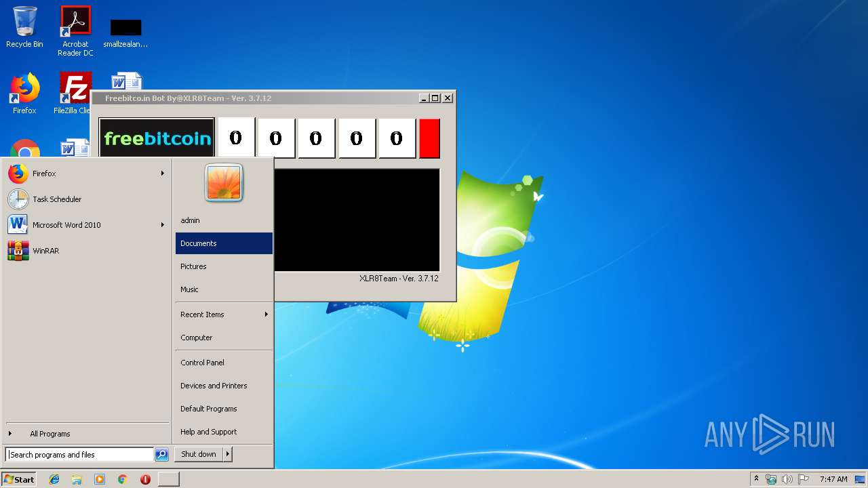Viewport: 868px width, 488px height.
Task: Click the Search programs and files box
Action: pos(79,455)
